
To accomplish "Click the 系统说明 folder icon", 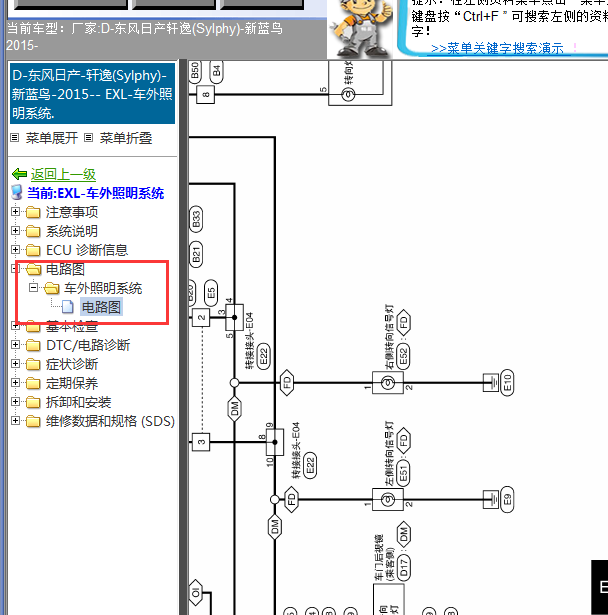I will coord(33,231).
